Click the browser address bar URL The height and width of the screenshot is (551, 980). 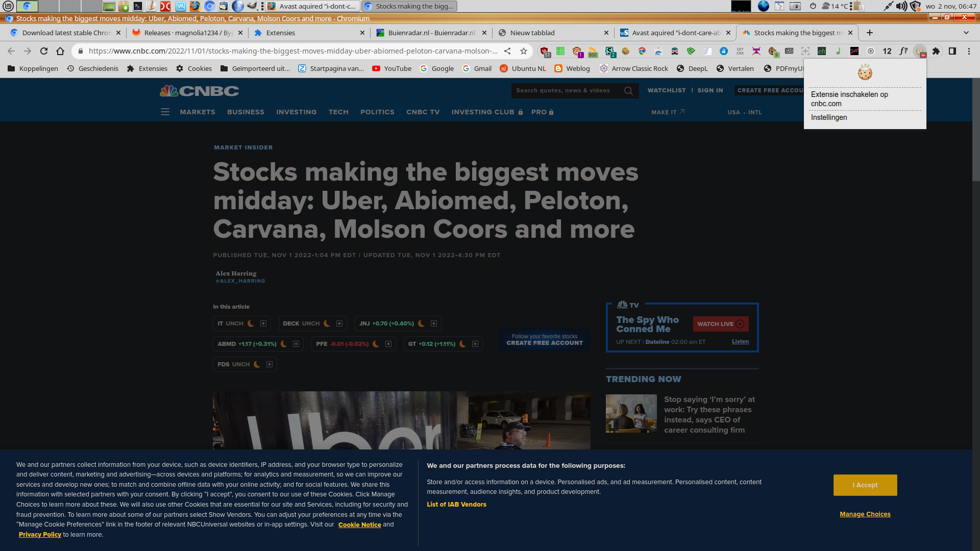(293, 51)
